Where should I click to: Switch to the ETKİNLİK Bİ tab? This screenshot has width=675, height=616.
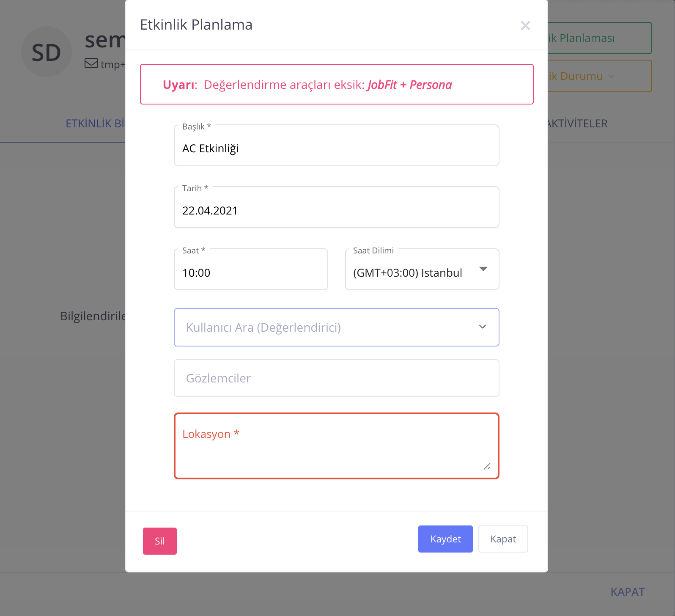[96, 124]
